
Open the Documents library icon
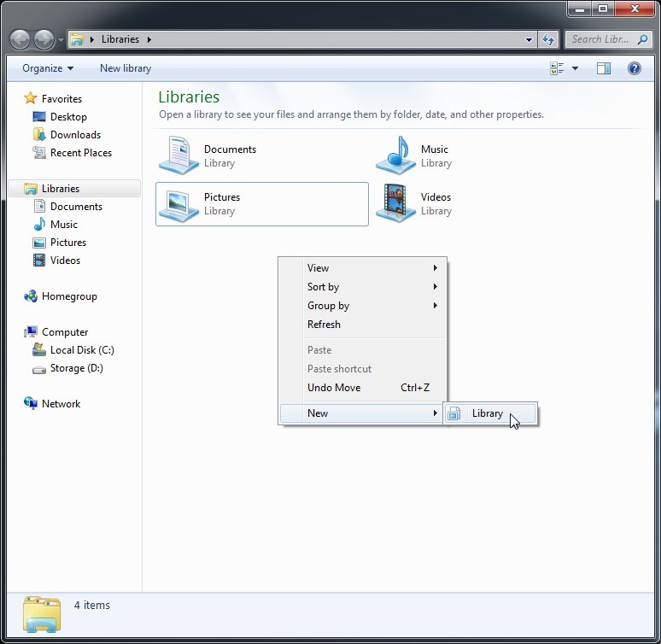[178, 155]
